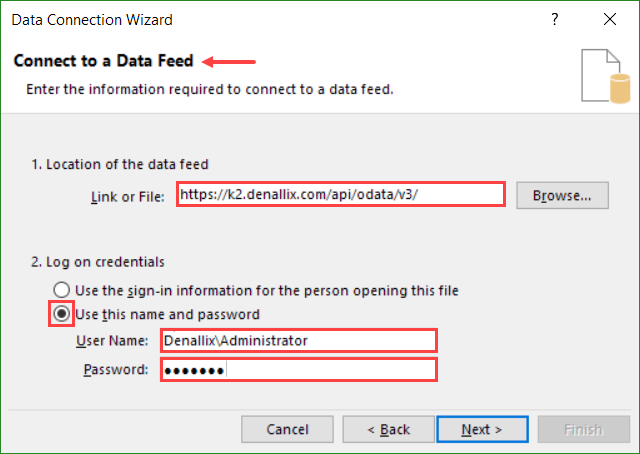
Task: Click the "Connect to a Data Feed" heading
Action: pyautogui.click(x=104, y=61)
